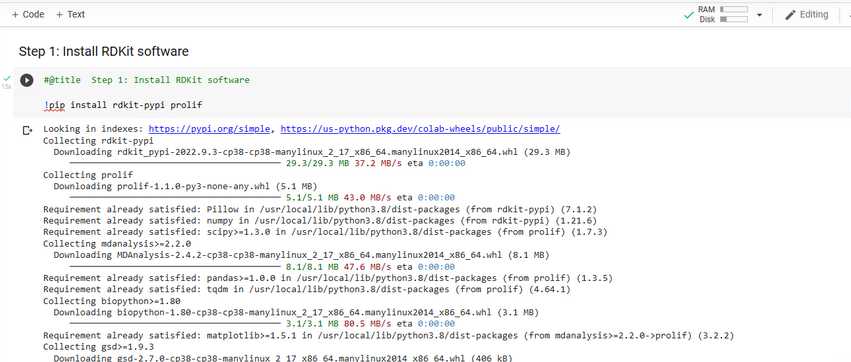Image resolution: width=851 pixels, height=362 pixels.
Task: Click the Downloading biopython-1.80 wheel line
Action: [296, 313]
